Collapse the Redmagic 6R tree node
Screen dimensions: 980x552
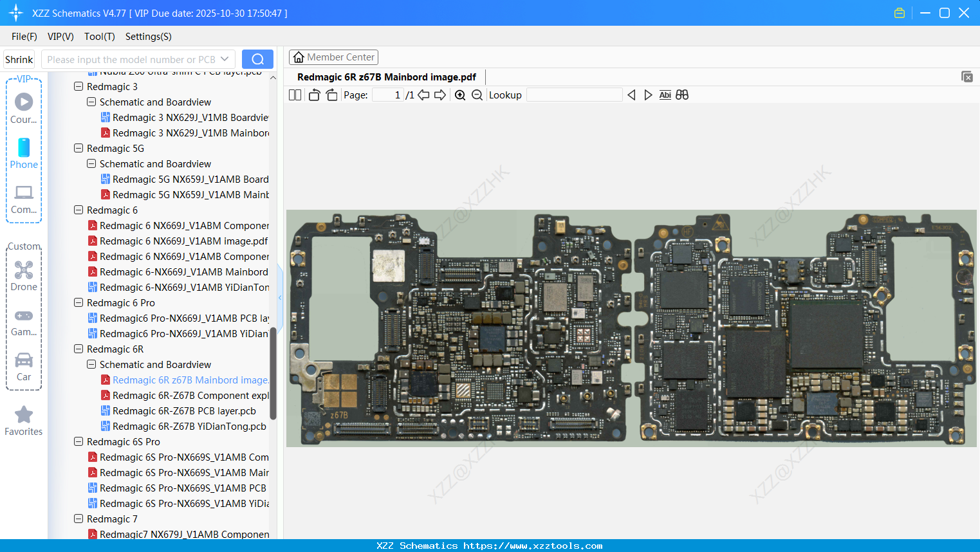point(78,349)
